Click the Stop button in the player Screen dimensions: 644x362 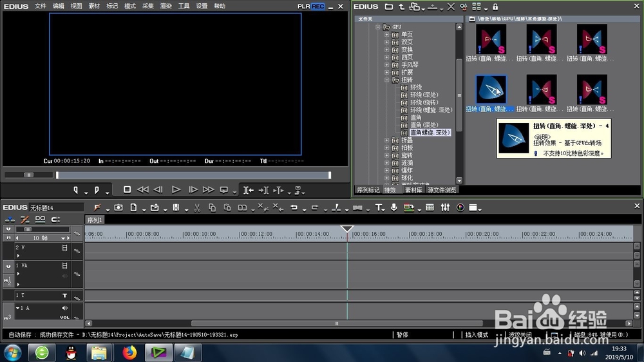[128, 190]
